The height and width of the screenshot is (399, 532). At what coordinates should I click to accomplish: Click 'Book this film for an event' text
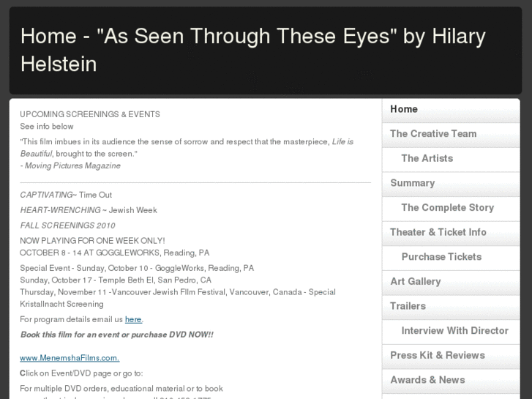point(116,335)
